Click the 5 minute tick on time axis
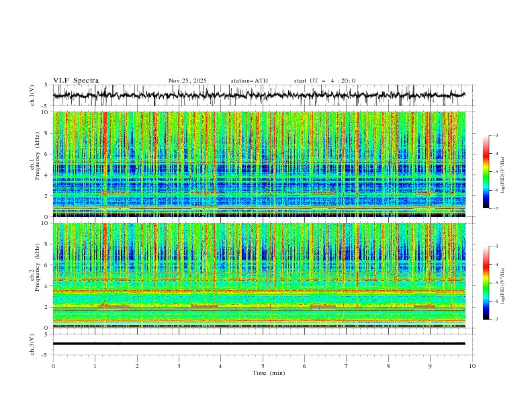 coord(263,365)
